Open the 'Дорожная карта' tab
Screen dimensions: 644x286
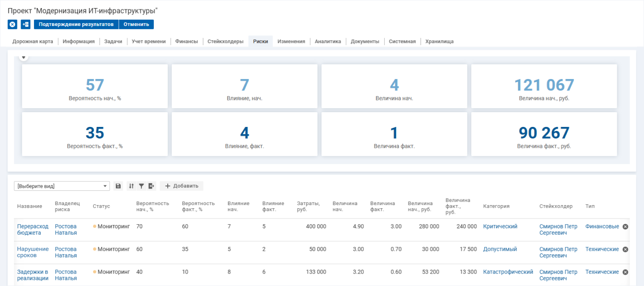[33, 42]
